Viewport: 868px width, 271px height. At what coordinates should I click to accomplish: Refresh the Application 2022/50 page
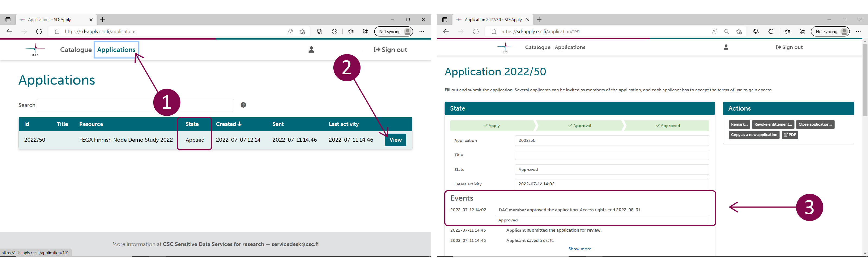point(476,31)
